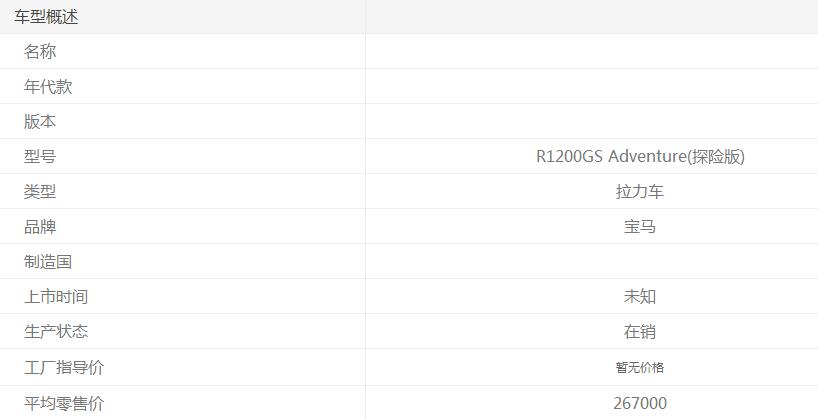The height and width of the screenshot is (419, 818).
Task: Click the 车型概述 section header
Action: tap(46, 17)
